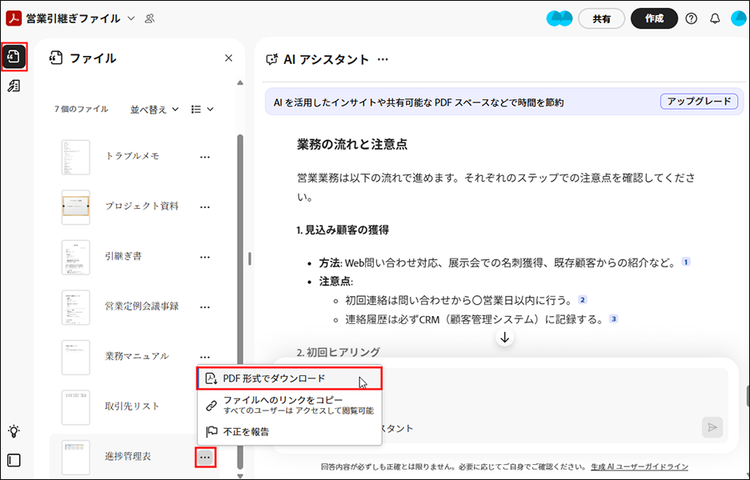Click the send arrow in AI chat box

(x=712, y=427)
